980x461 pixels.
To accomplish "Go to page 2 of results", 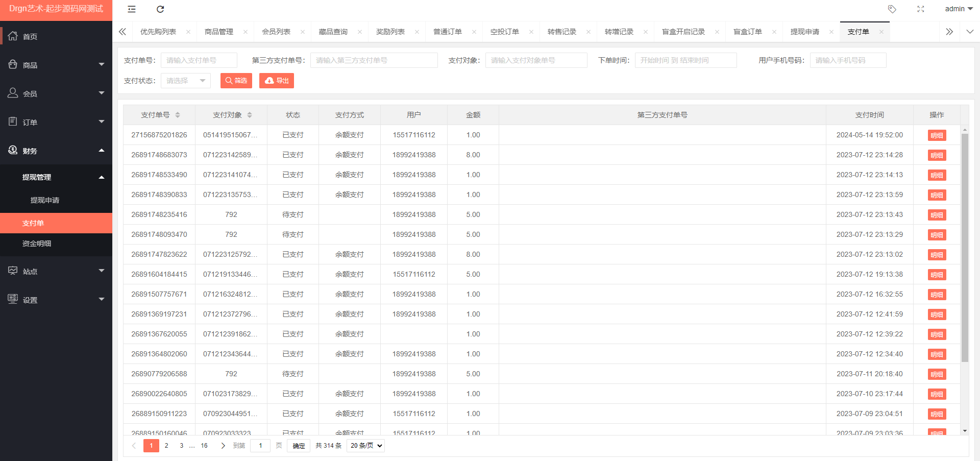I will [x=166, y=446].
